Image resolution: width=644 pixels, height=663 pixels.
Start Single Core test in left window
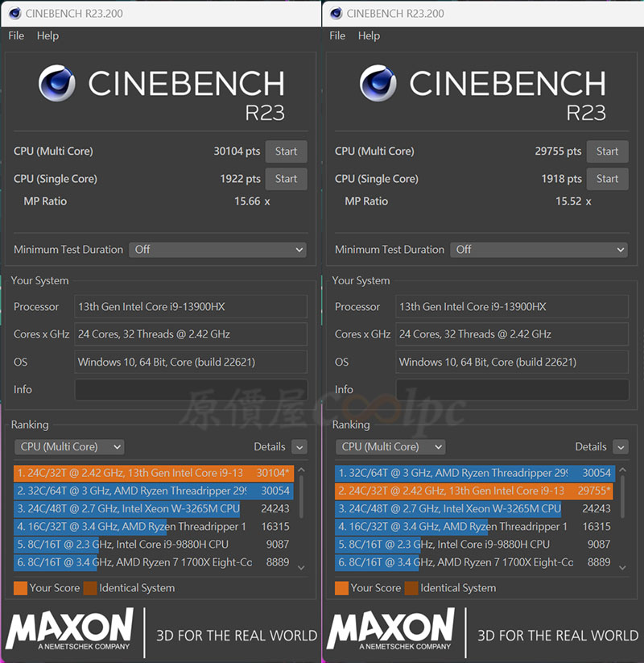(286, 179)
